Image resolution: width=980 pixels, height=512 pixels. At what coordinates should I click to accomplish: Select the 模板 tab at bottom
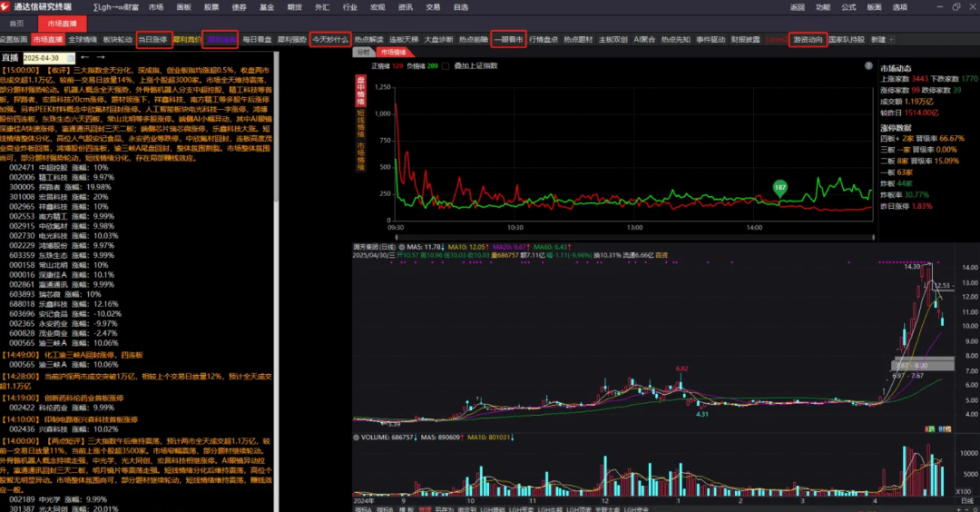(406, 509)
